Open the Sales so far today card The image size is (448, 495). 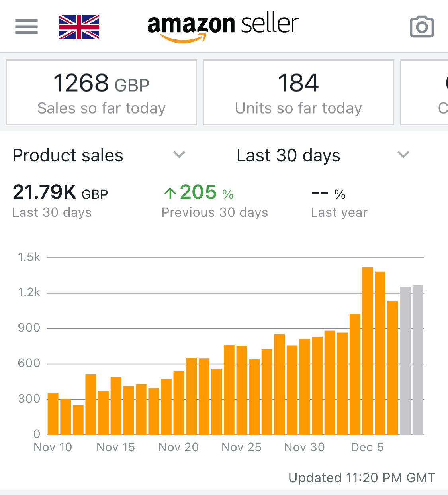pos(102,92)
